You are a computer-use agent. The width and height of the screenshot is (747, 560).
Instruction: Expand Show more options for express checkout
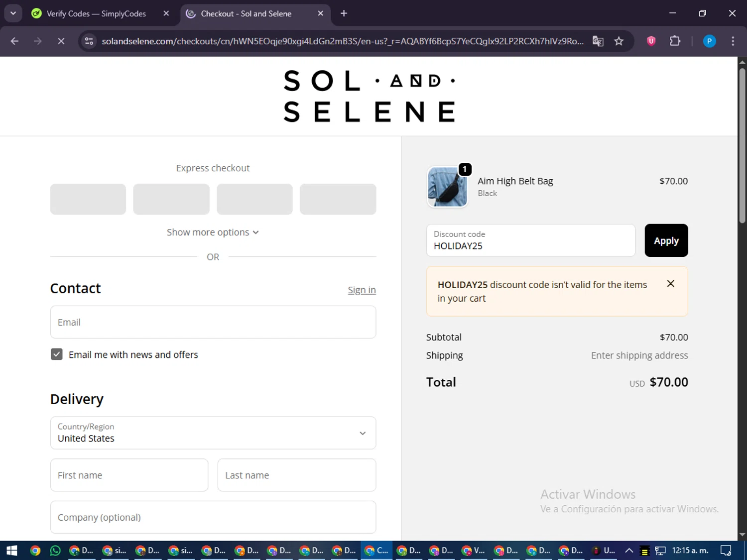coord(213,232)
